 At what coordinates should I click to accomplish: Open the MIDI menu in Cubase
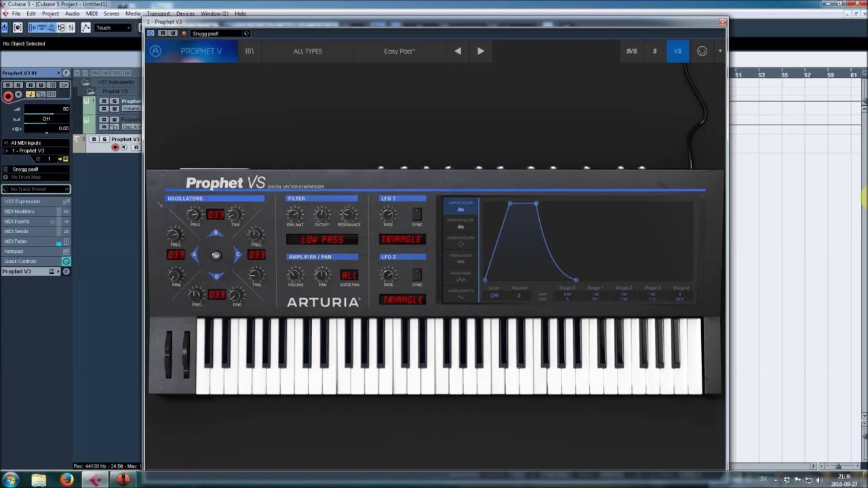[x=92, y=14]
